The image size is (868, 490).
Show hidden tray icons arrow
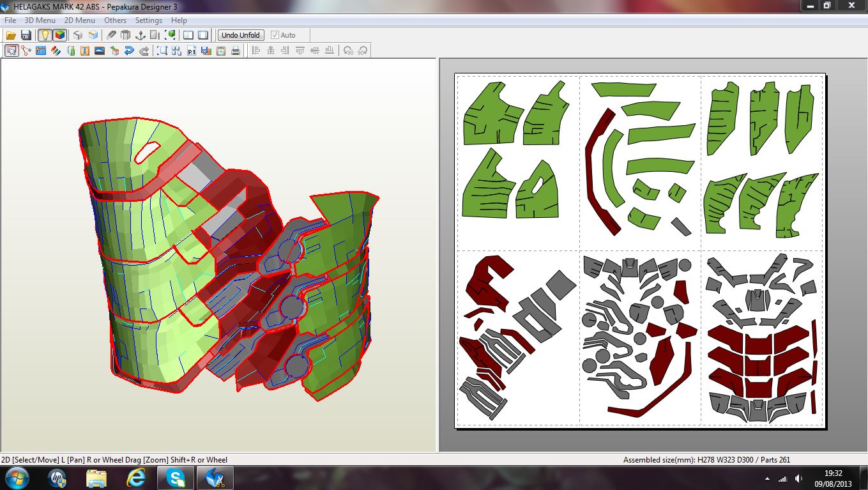[x=767, y=479]
